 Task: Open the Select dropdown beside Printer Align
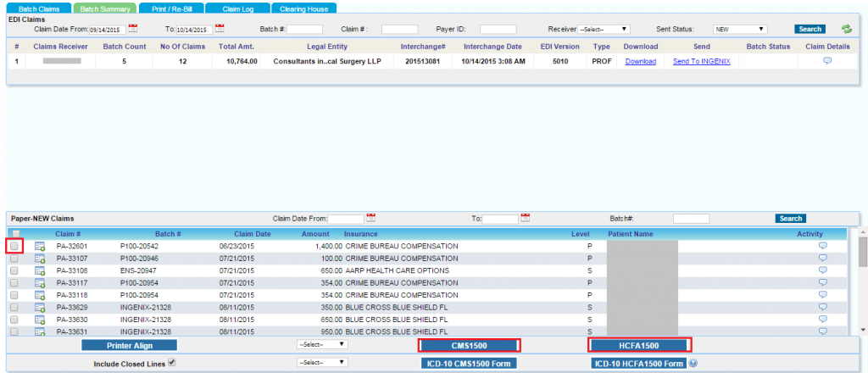pos(322,344)
